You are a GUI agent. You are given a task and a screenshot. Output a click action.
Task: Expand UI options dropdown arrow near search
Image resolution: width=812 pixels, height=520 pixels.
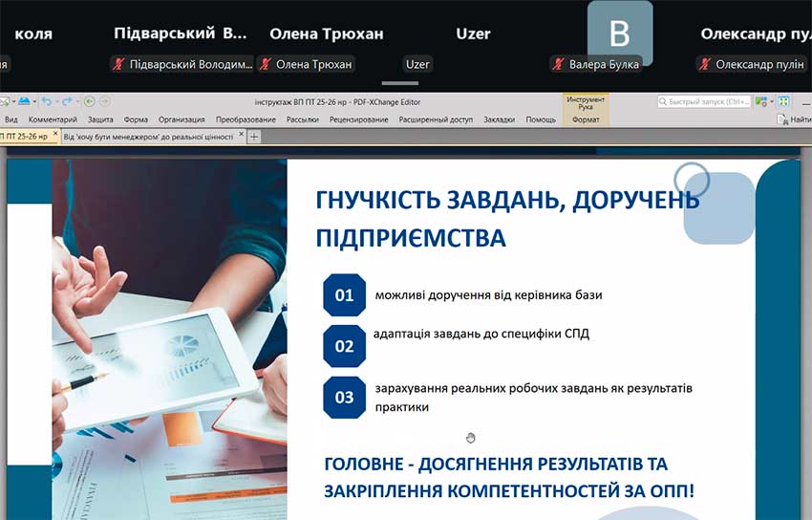(x=772, y=102)
